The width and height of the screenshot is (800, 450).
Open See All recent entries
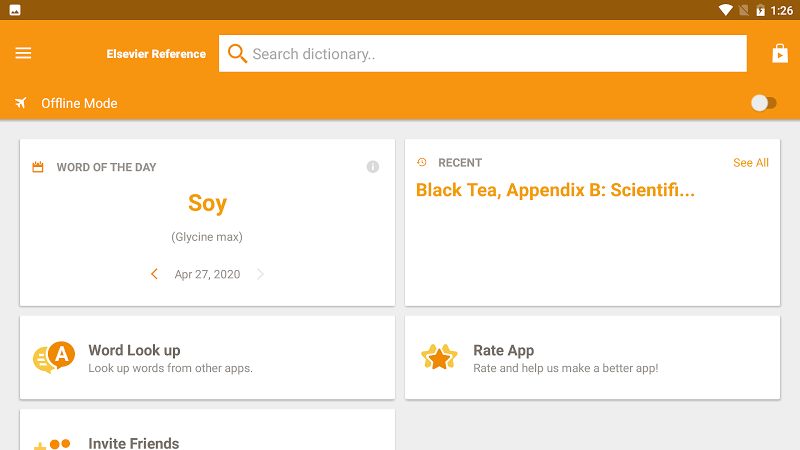coord(751,163)
